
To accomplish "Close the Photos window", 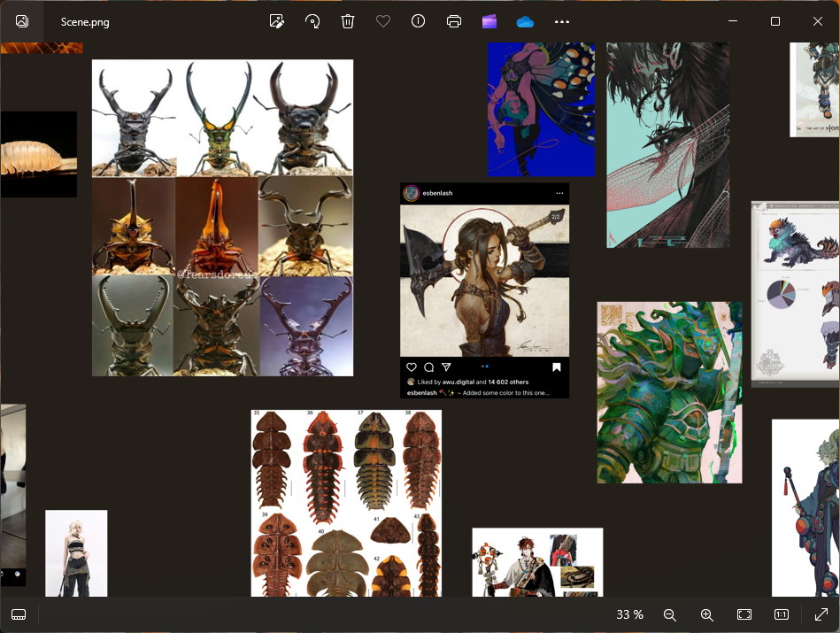I will pos(817,21).
